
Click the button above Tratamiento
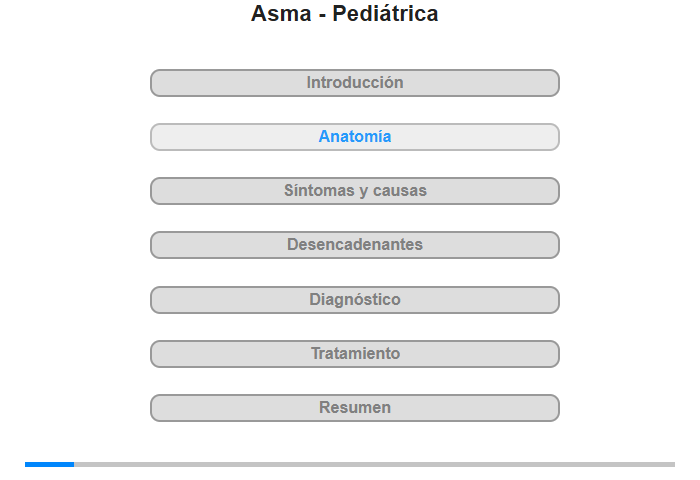pyautogui.click(x=355, y=300)
